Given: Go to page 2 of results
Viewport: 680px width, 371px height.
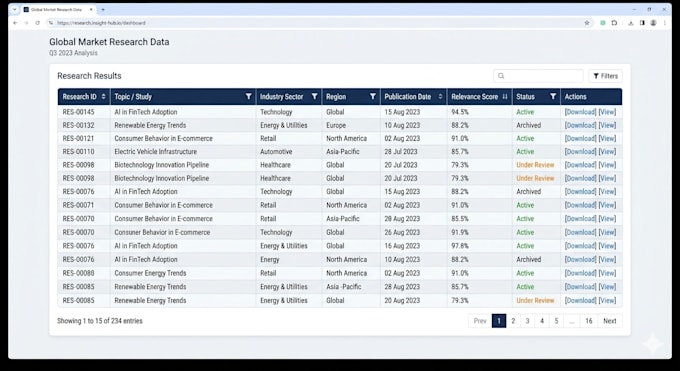Looking at the screenshot, I should tap(513, 321).
